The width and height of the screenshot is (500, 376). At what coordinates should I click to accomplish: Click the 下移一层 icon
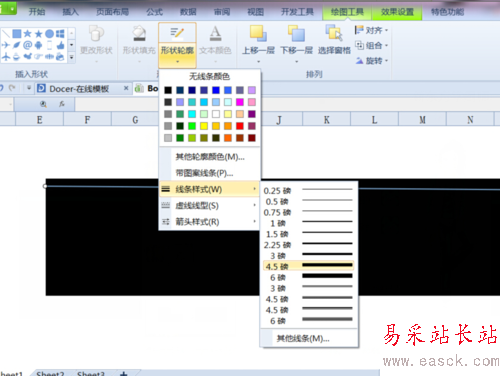point(296,33)
